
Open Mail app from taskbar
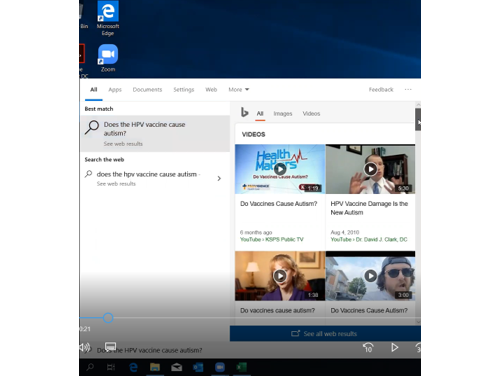click(176, 367)
